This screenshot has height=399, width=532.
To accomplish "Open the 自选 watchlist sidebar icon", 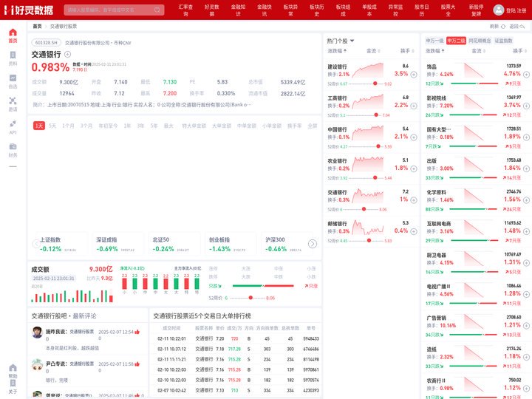I will pos(13,81).
